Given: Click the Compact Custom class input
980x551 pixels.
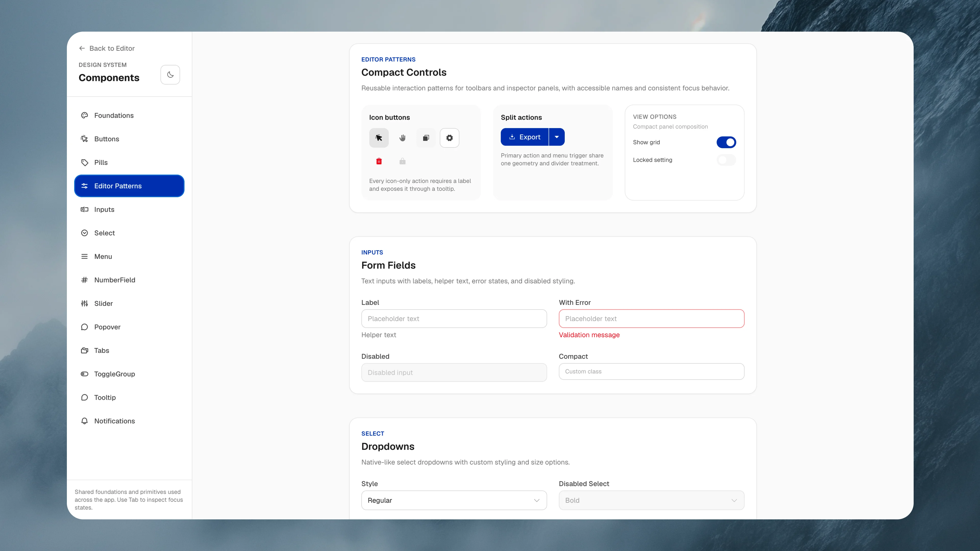Looking at the screenshot, I should (651, 371).
